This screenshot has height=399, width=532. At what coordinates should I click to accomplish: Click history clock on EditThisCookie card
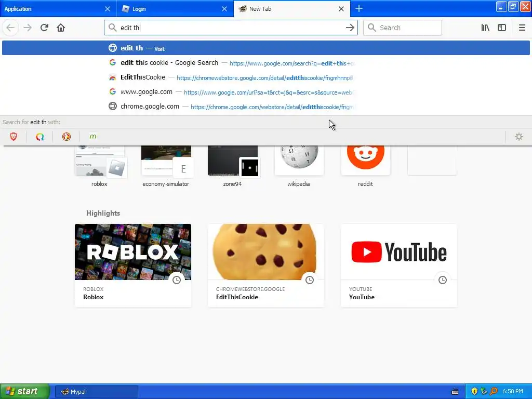coord(310,280)
